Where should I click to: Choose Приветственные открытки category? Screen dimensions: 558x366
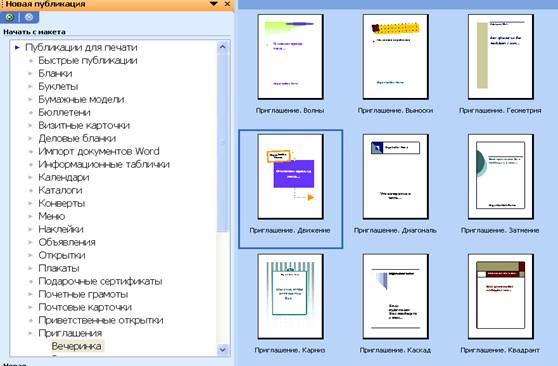coord(101,320)
